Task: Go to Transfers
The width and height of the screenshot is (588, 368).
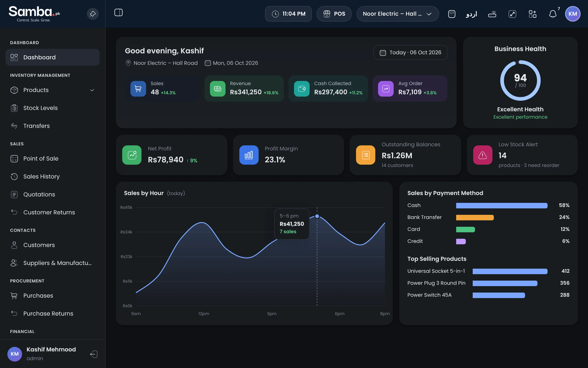Action: (52, 126)
